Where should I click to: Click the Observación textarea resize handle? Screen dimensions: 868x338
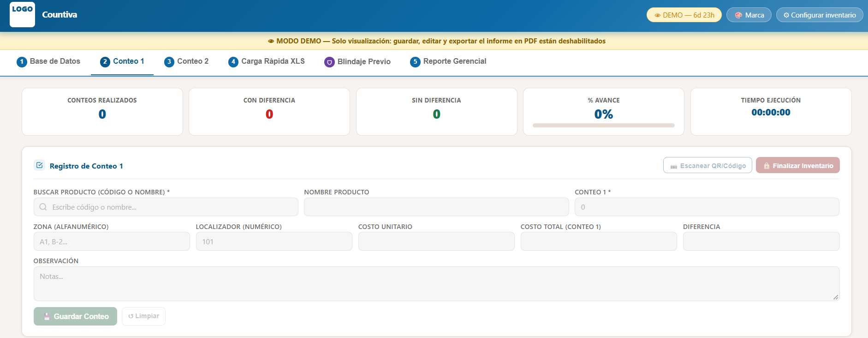836,297
